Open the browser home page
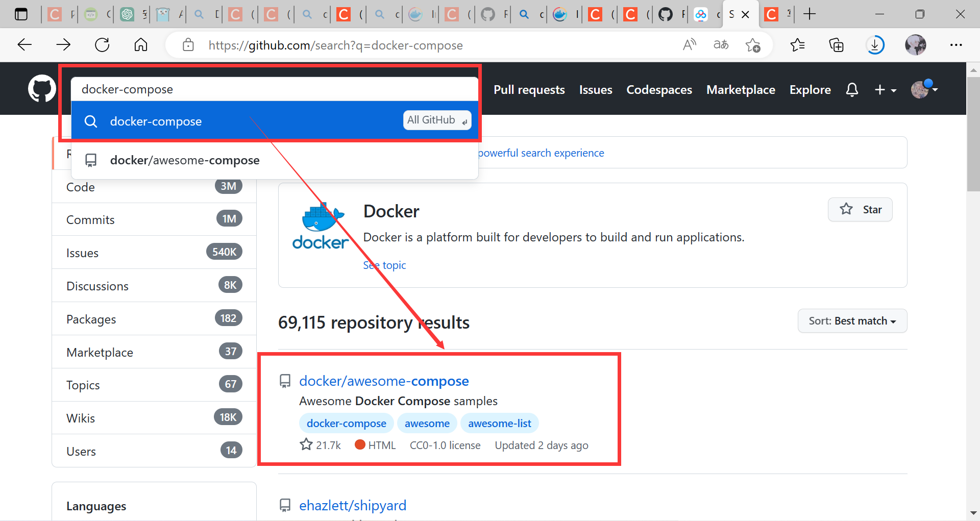This screenshot has height=521, width=980. [141, 45]
